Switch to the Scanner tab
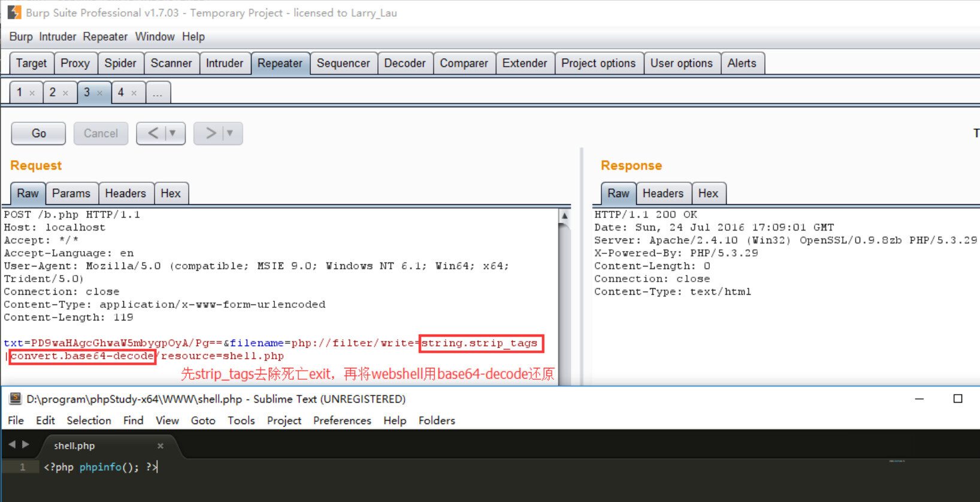The width and height of the screenshot is (980, 502). (171, 63)
